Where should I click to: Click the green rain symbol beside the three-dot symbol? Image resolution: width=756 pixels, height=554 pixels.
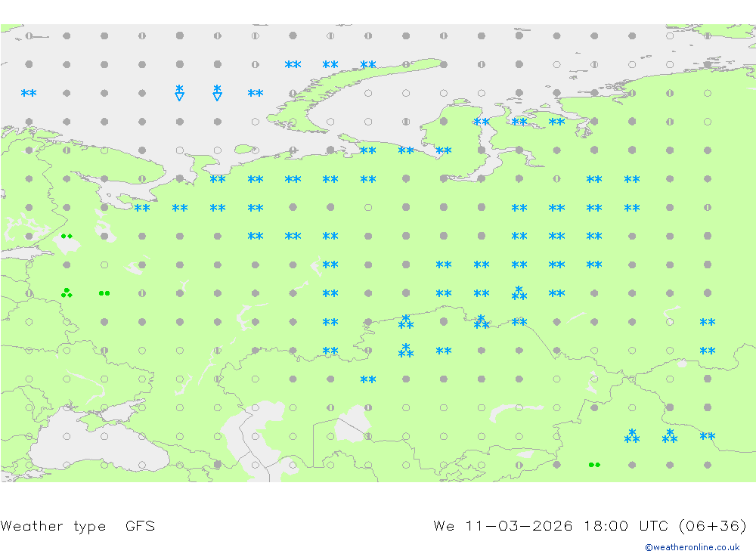(x=104, y=293)
